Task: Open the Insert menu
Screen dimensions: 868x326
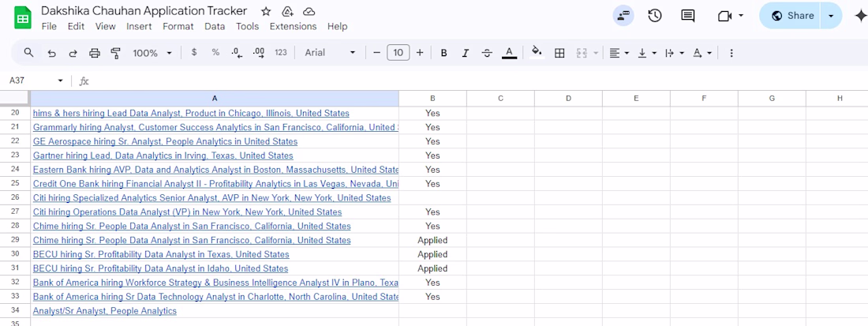Action: pyautogui.click(x=139, y=26)
